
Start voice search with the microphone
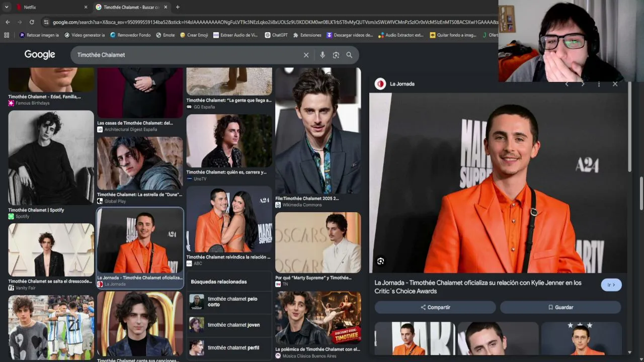coord(323,55)
